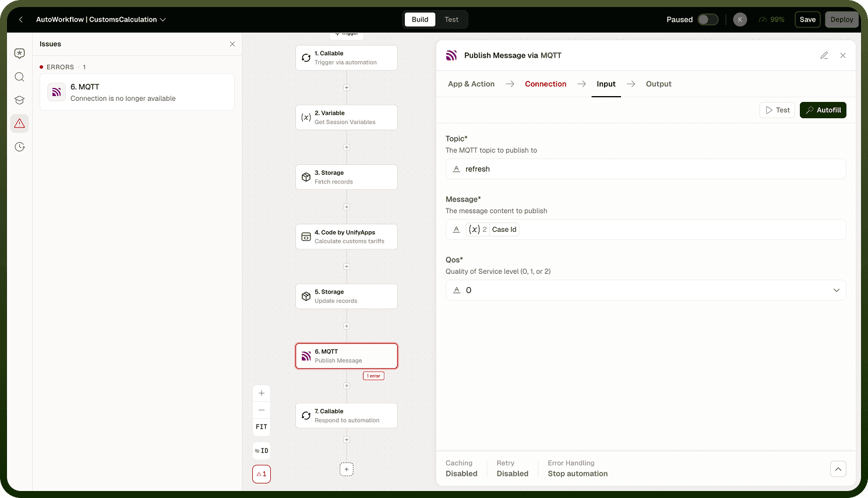868x498 pixels.
Task: Select the issues warning triangle in sidebar
Action: [20, 123]
